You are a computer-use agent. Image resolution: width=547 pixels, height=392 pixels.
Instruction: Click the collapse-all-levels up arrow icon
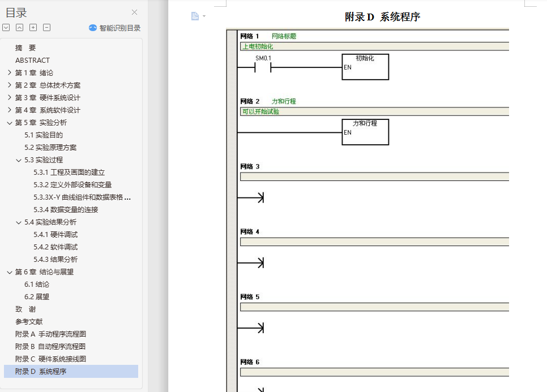point(19,28)
